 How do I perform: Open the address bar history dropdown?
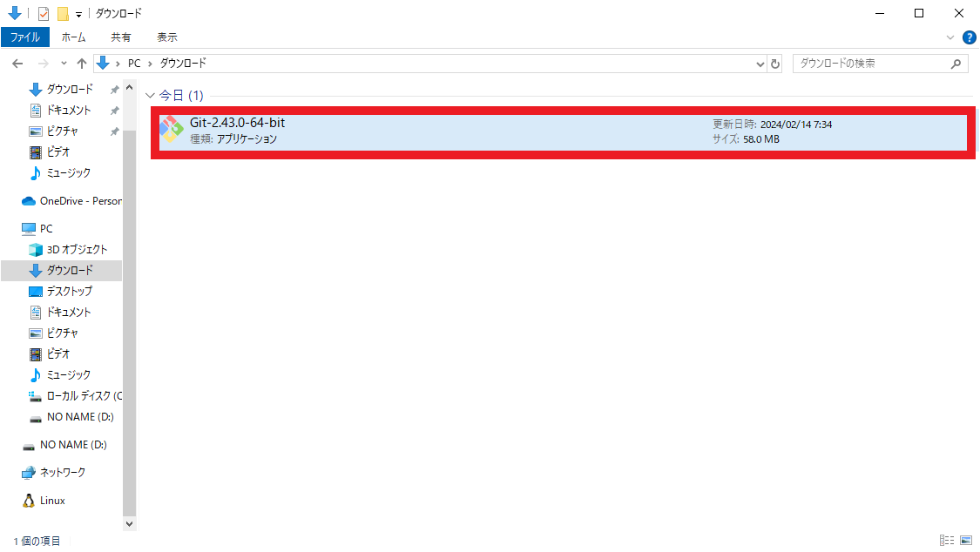click(760, 63)
